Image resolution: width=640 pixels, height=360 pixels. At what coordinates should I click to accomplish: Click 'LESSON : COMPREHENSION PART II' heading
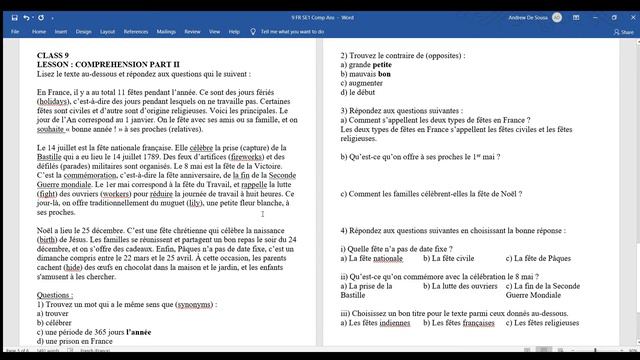[x=108, y=64]
